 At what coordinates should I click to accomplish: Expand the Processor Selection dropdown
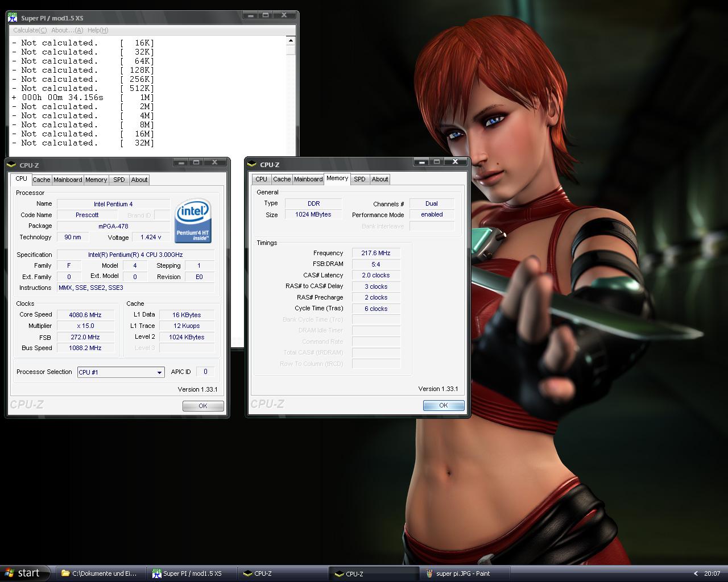tap(159, 372)
